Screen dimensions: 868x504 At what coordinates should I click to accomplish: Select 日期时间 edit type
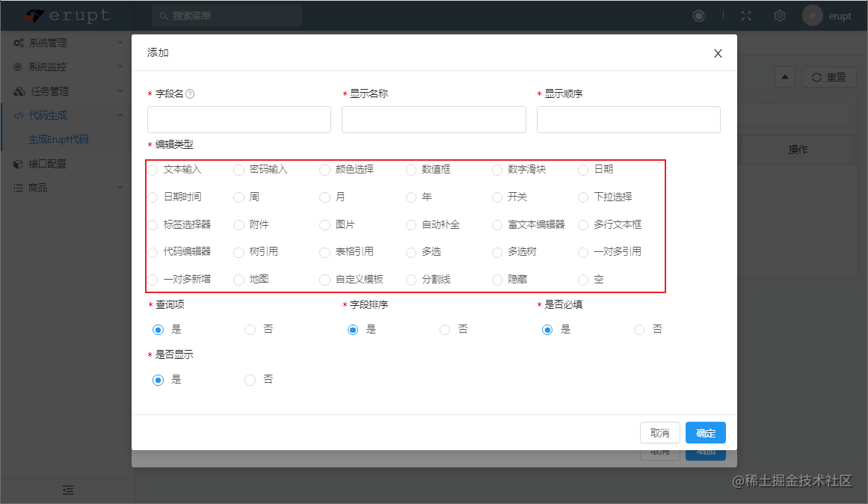click(x=153, y=197)
